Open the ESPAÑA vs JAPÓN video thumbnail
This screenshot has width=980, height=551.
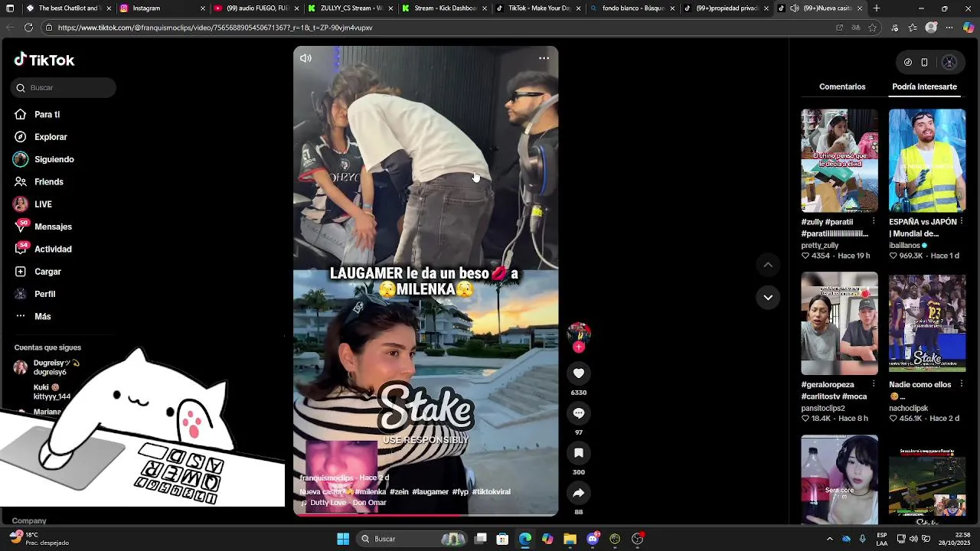click(x=927, y=161)
